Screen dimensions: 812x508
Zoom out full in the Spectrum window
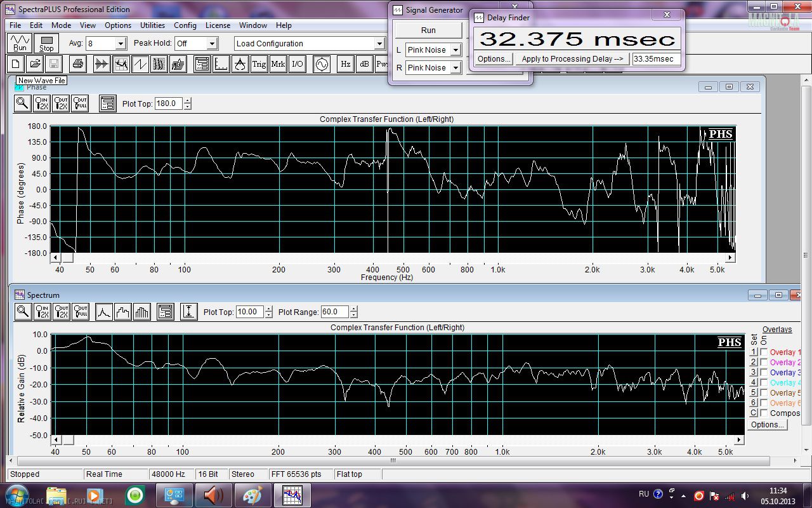click(x=80, y=312)
